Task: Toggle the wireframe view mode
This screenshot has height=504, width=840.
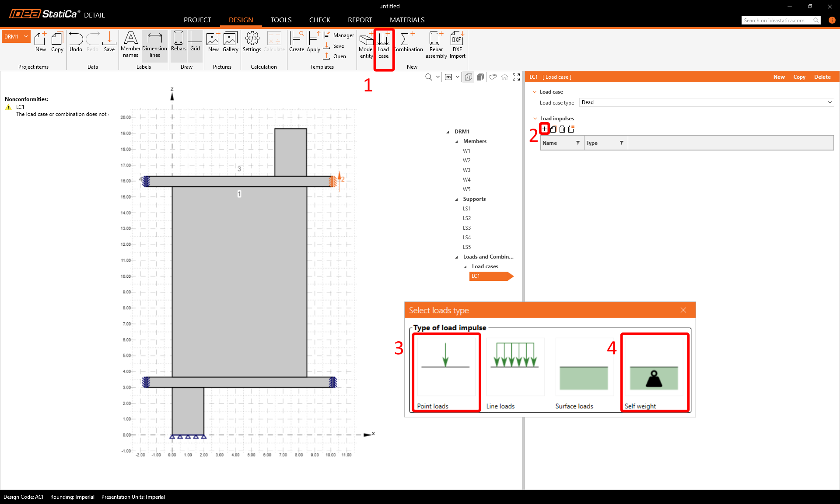Action: point(469,77)
